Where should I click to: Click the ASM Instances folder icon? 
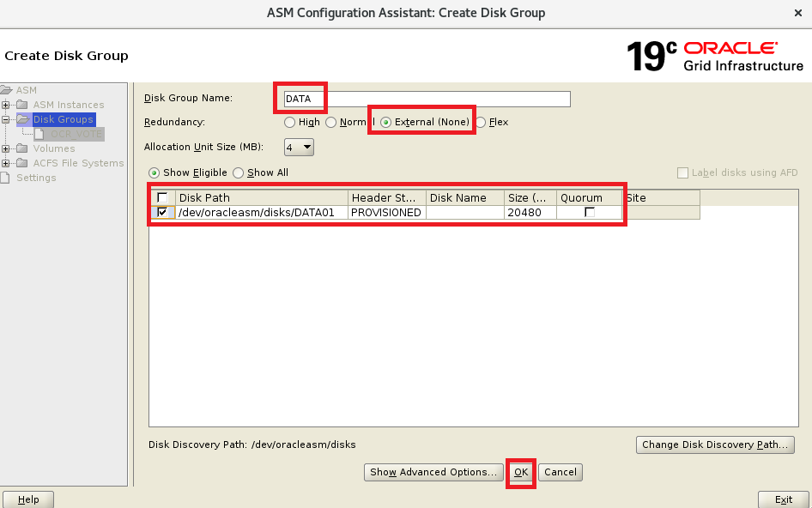click(21, 105)
